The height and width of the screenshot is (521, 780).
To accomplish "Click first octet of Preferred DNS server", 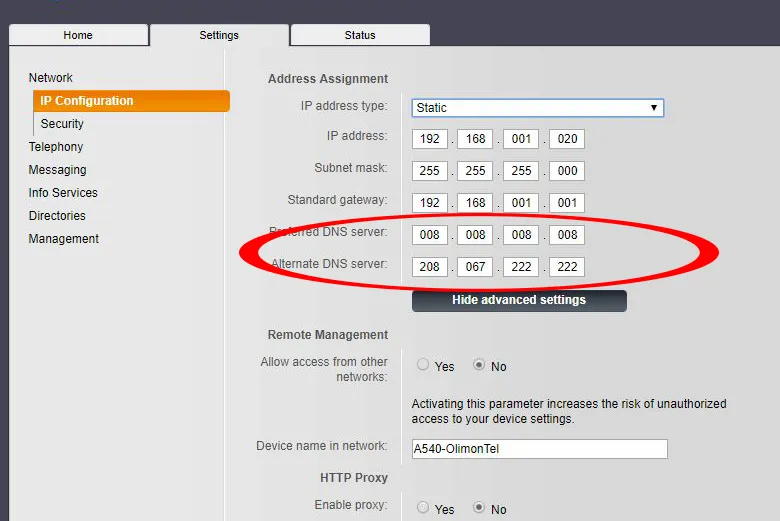I will [430, 236].
